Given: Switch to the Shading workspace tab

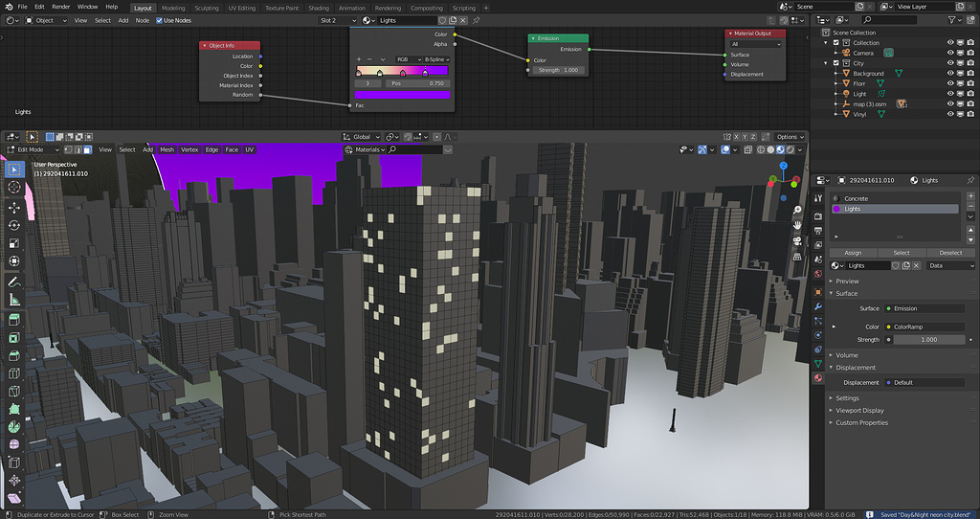Looking at the screenshot, I should [319, 8].
